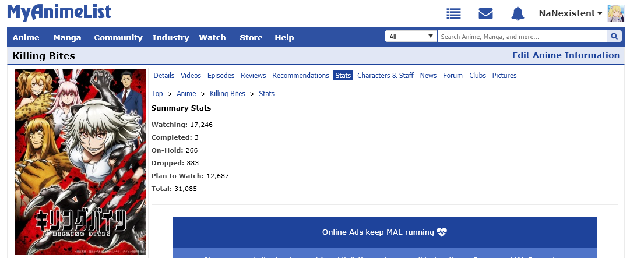Switch to the Reviews tab

pyautogui.click(x=253, y=76)
